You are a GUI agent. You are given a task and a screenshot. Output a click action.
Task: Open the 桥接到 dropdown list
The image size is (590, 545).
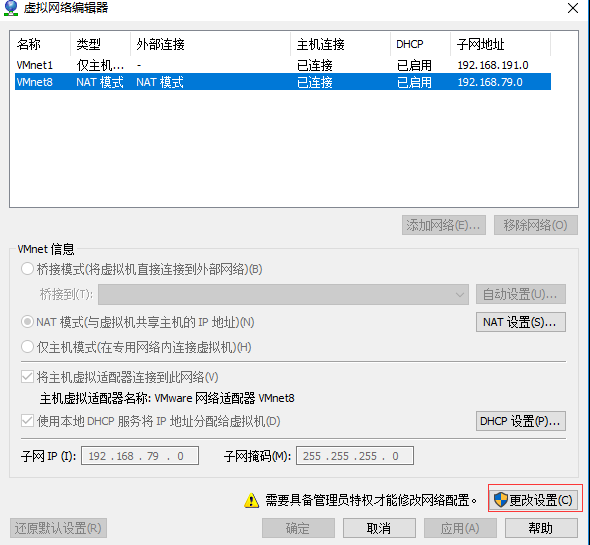coord(283,294)
